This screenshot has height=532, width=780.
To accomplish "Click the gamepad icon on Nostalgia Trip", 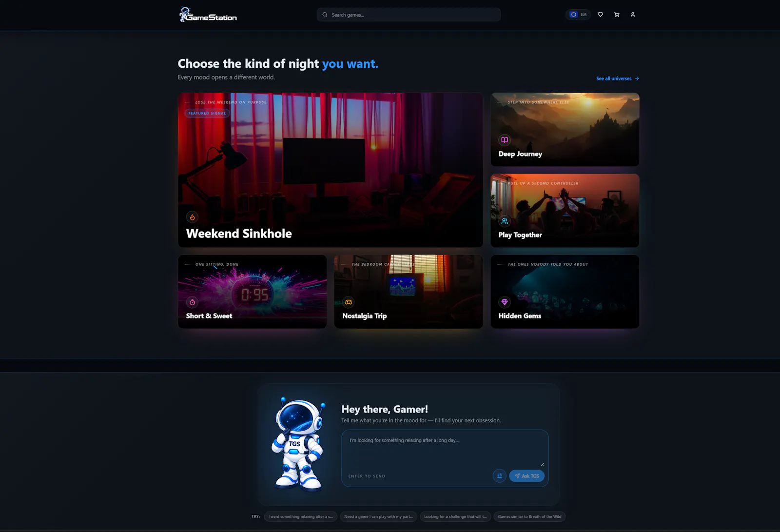I will [348, 302].
